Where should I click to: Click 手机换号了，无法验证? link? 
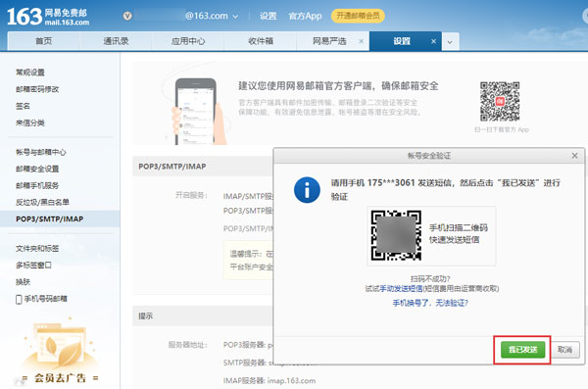pos(430,303)
